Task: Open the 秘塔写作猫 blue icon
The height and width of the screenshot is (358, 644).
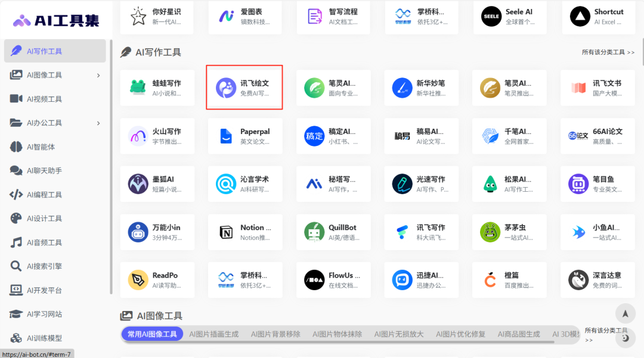Action: (x=314, y=183)
